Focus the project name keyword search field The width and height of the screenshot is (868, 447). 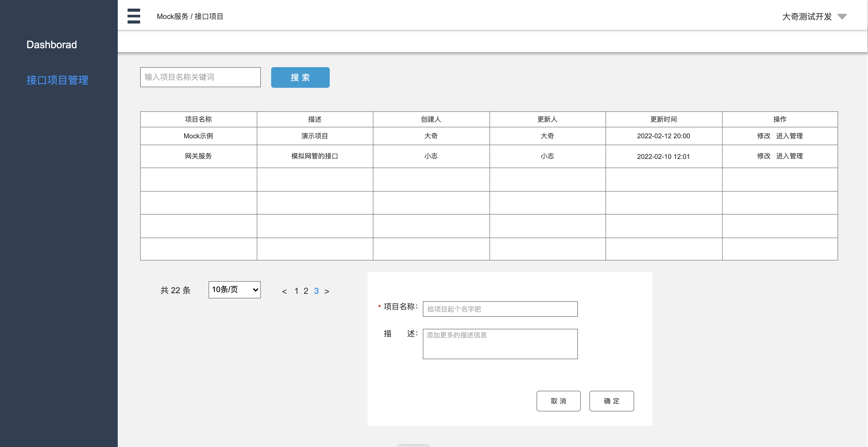click(200, 77)
